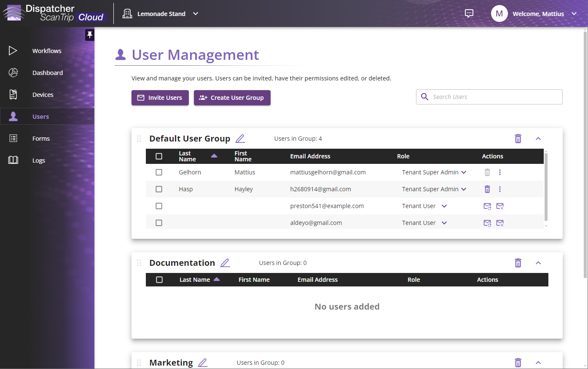Click the h2680914@gmail.com email cell
Image resolution: width=588 pixels, height=369 pixels.
(x=320, y=189)
